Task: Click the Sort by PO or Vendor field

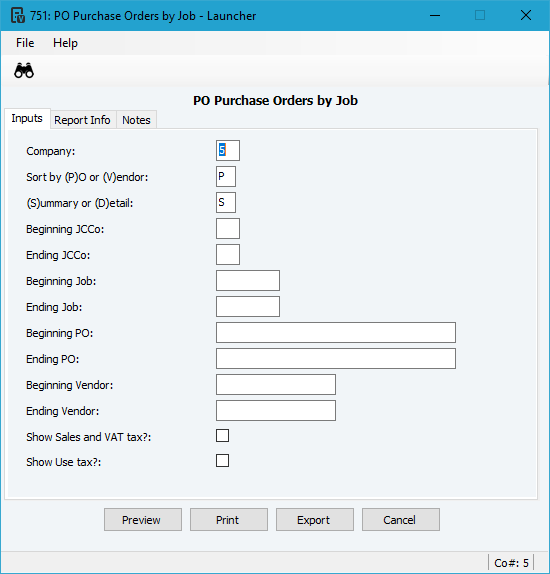Action: 226,176
